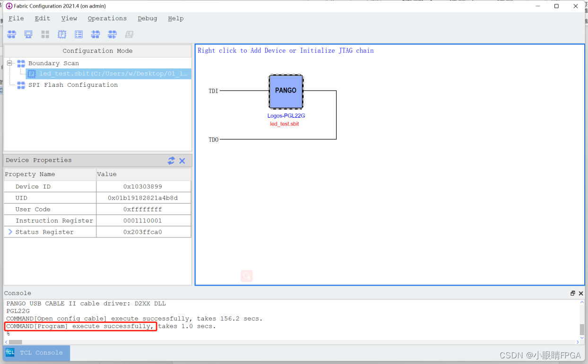Open the View menu
The height and width of the screenshot is (364, 588).
coord(69,18)
